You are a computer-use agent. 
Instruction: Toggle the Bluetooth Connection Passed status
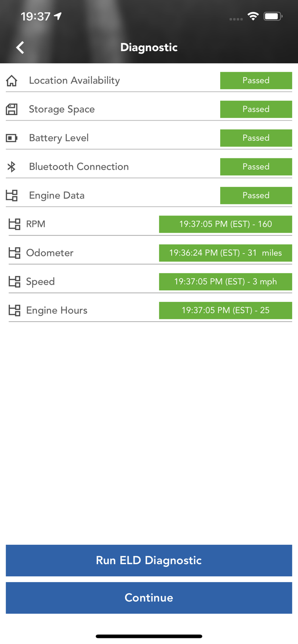click(256, 167)
